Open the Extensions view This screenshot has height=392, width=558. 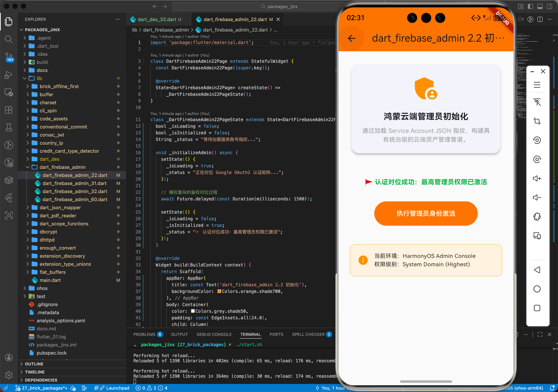[9, 110]
